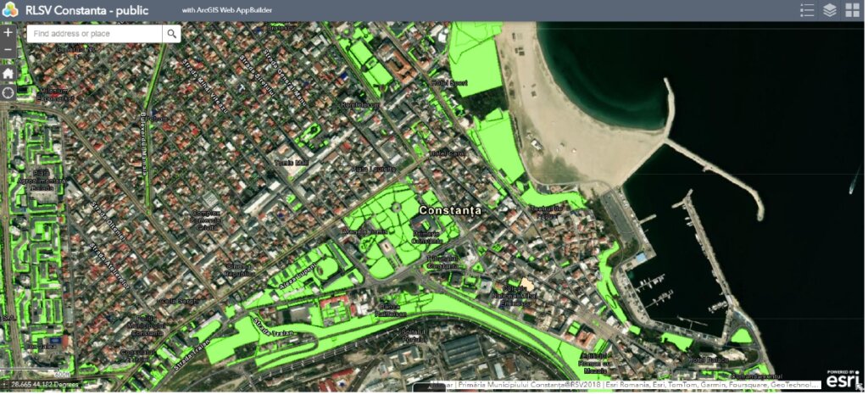
Task: Open the Legend widget in the header
Action: click(807, 10)
